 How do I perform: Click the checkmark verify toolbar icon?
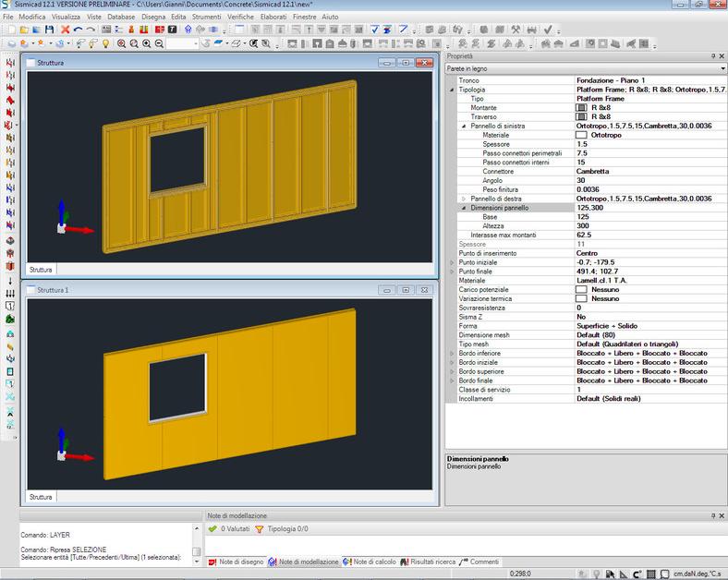click(x=548, y=30)
